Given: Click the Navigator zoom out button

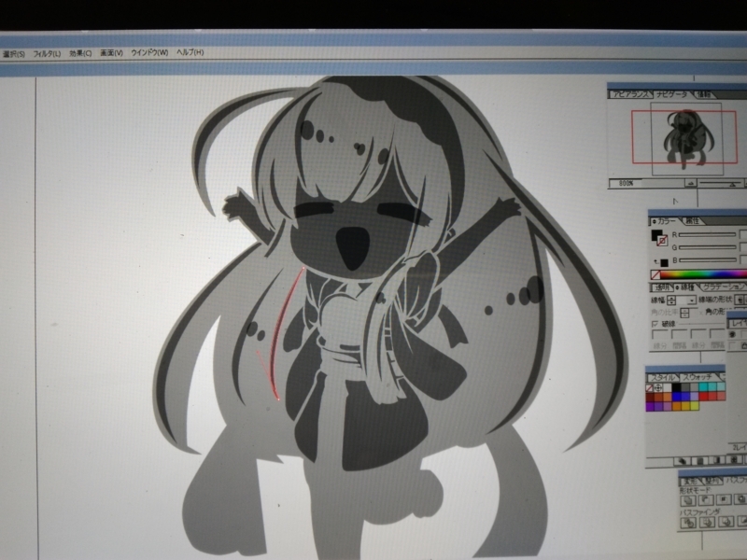Looking at the screenshot, I should 691,183.
